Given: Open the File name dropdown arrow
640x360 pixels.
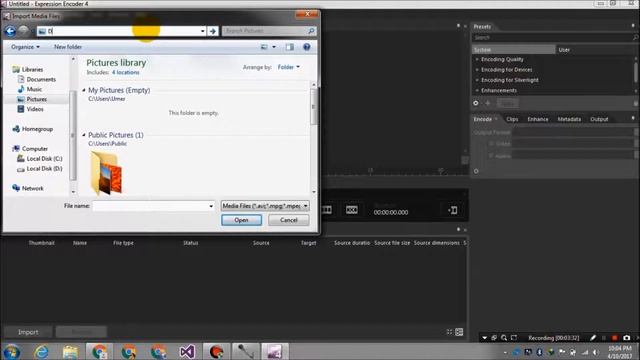Looking at the screenshot, I should (x=211, y=206).
